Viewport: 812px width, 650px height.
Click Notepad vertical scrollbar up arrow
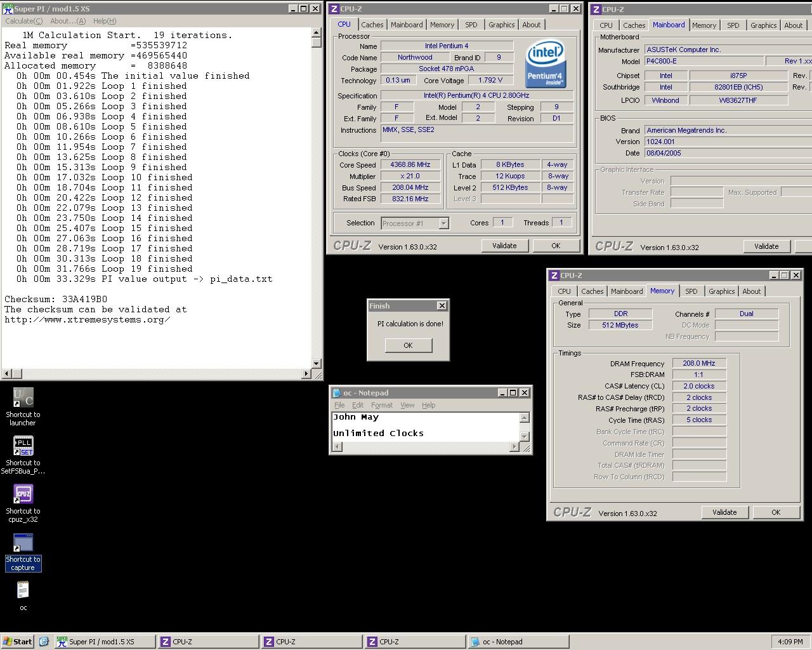[x=524, y=418]
